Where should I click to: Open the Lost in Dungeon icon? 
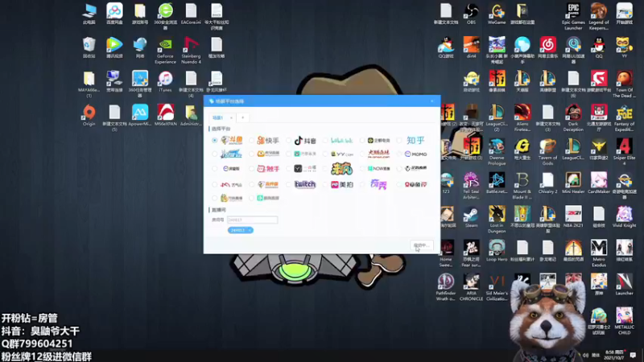coord(497,220)
